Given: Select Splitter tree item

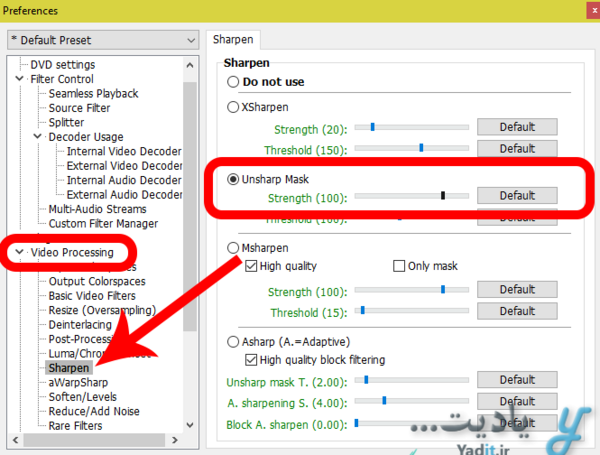Looking at the screenshot, I should [66, 122].
